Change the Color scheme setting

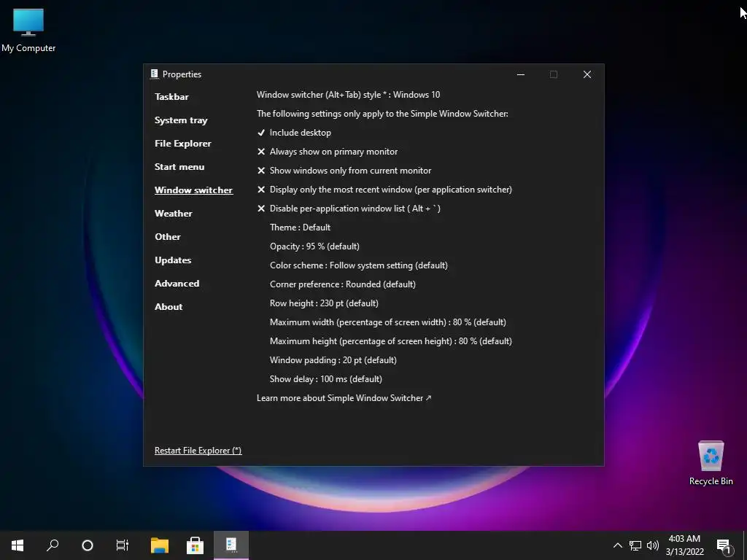(359, 265)
